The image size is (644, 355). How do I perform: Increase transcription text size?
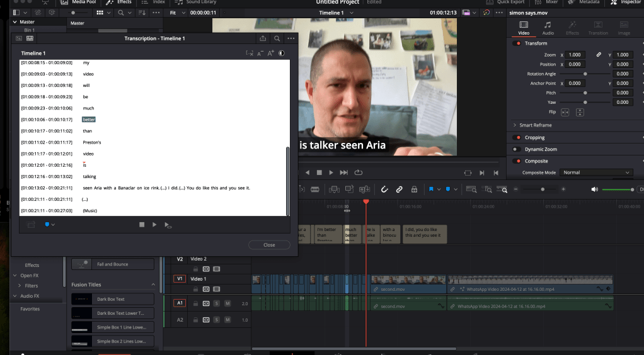pos(271,53)
